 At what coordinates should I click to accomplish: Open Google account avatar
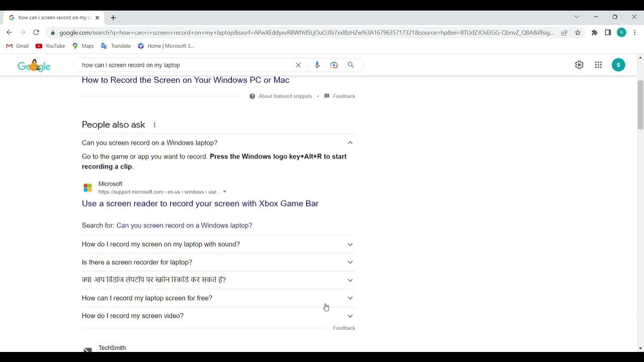pyautogui.click(x=618, y=65)
